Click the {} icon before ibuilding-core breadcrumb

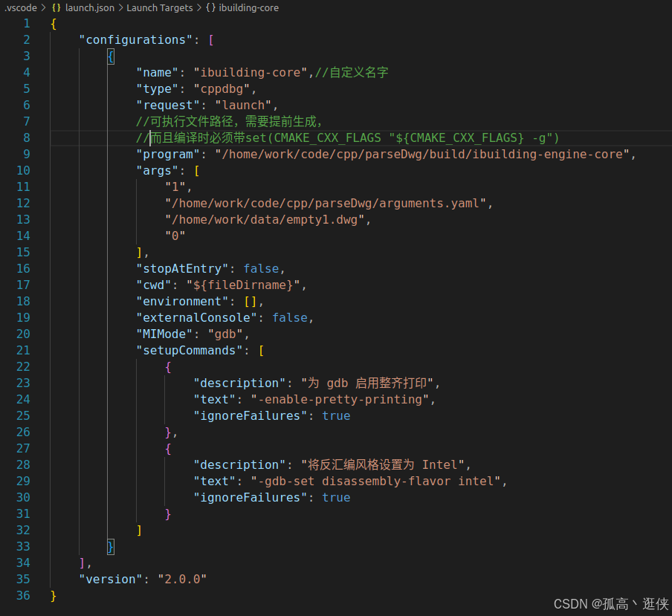(x=213, y=7)
